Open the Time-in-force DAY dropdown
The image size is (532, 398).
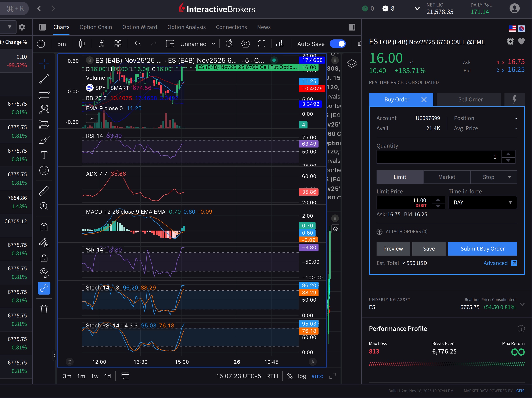coord(482,203)
